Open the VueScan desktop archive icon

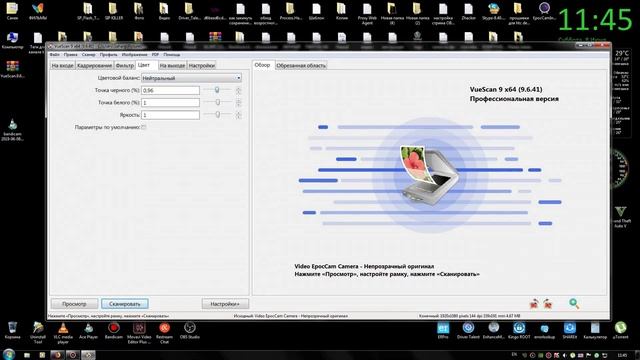click(x=12, y=69)
